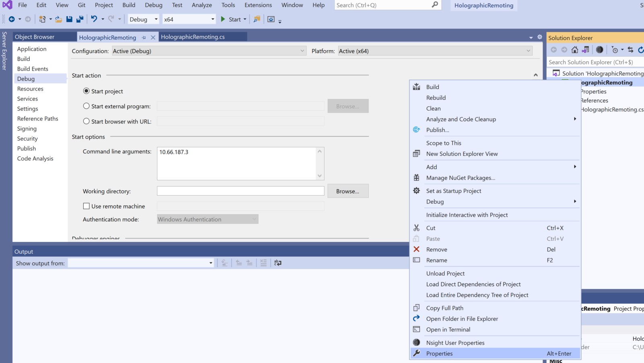Open the Configuration Active (Debug) dropdown
644x363 pixels.
point(208,51)
